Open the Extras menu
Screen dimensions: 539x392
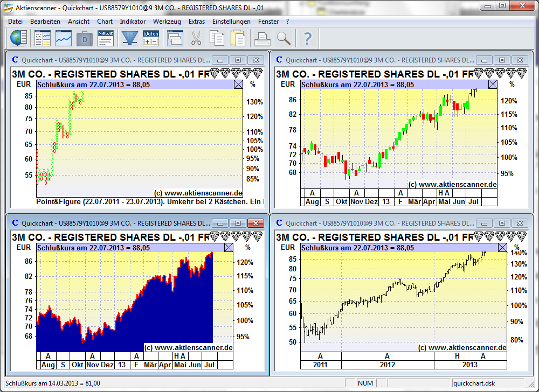[197, 22]
